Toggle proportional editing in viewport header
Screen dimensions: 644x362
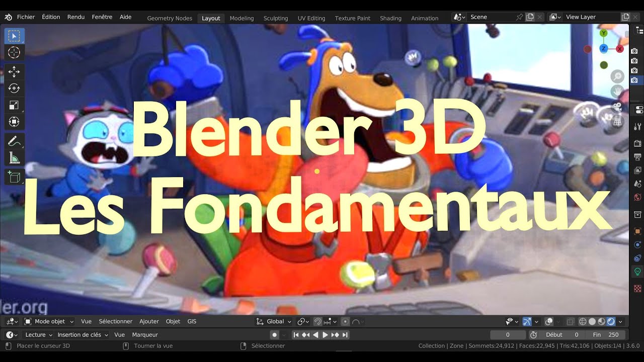tap(345, 321)
